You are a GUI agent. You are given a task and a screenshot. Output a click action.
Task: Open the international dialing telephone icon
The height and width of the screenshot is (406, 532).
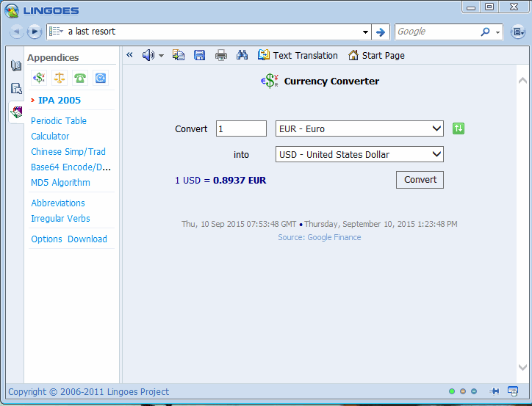tap(80, 78)
